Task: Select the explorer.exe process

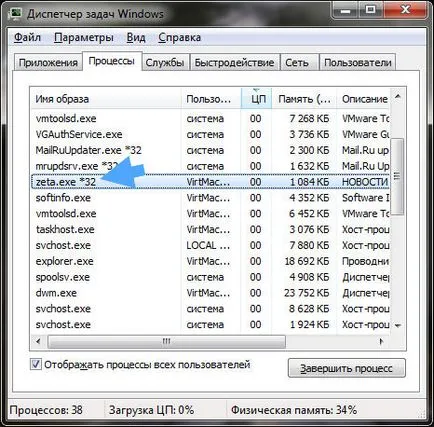Action: (210, 261)
